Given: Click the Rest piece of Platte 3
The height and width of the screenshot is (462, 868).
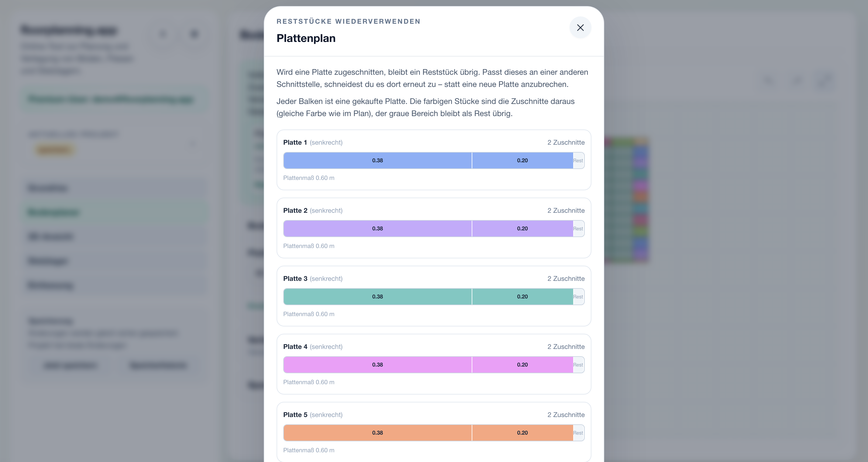Looking at the screenshot, I should coord(578,297).
